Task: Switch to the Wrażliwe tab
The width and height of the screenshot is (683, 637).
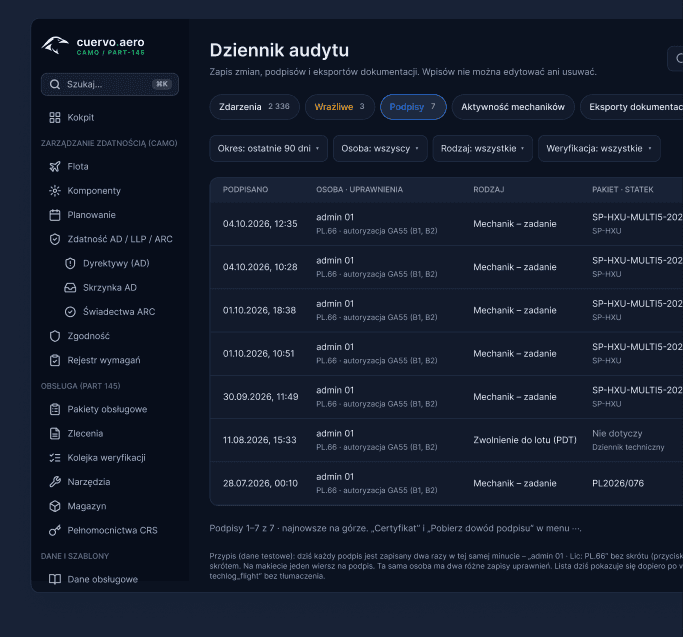Action: (x=340, y=107)
